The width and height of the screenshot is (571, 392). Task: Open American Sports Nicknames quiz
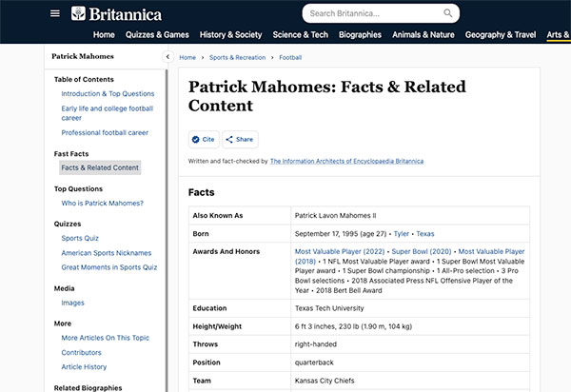(x=107, y=253)
